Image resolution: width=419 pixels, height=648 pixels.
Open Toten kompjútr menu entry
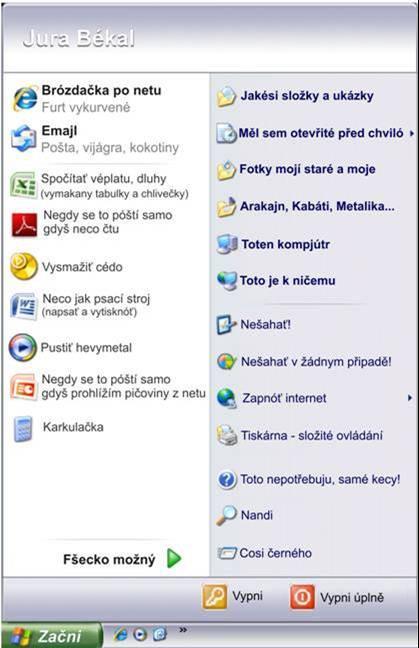click(x=273, y=244)
